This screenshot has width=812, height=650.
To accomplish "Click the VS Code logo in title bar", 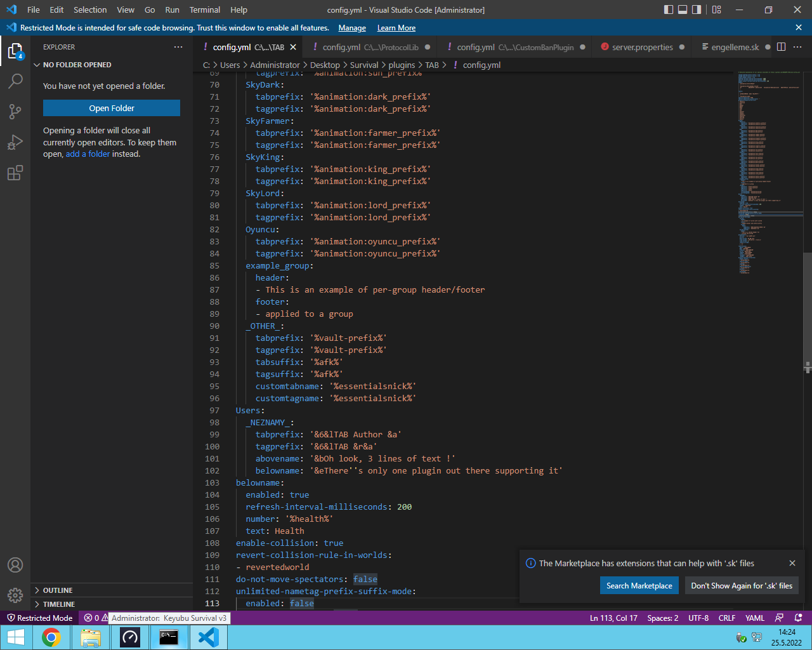I will (x=11, y=10).
